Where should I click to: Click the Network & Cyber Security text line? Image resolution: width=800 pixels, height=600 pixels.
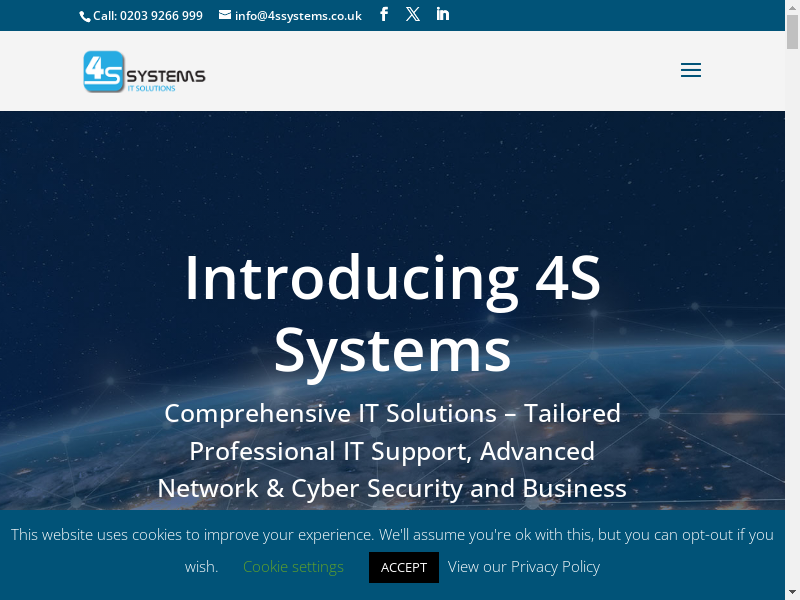coord(392,488)
